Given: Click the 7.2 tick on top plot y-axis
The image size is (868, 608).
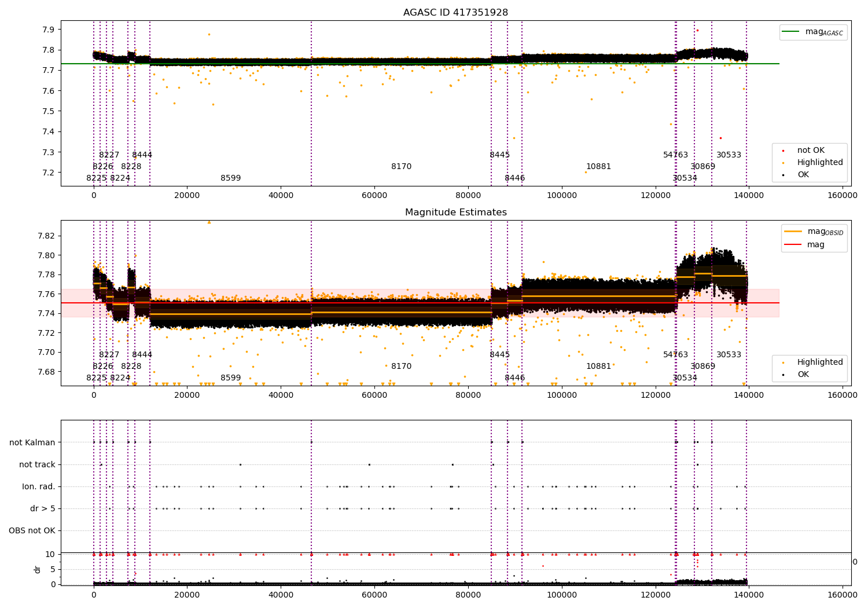Looking at the screenshot, I should coord(49,173).
